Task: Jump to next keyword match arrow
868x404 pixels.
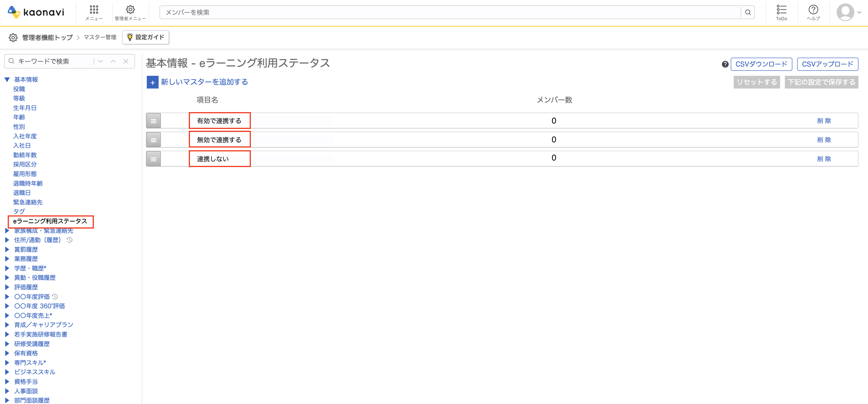Action: click(100, 61)
